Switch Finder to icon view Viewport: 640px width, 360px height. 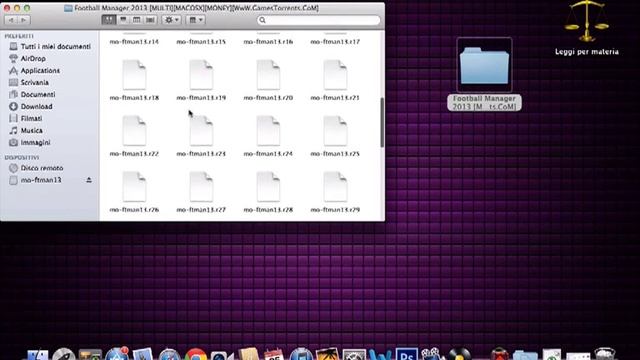pyautogui.click(x=109, y=20)
